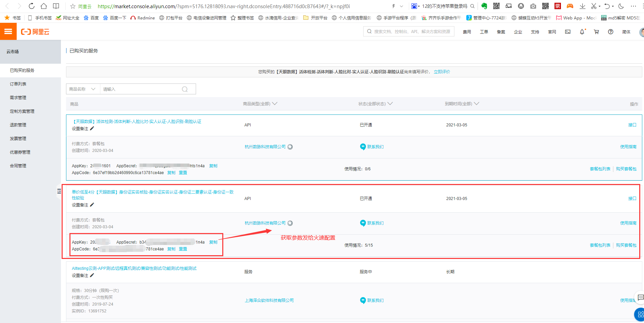Reset AppCode of the second service
This screenshot has width=644, height=323.
coord(183,249)
